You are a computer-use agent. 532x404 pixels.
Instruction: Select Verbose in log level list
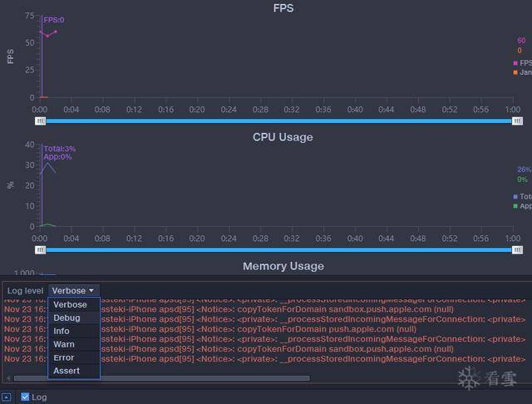click(70, 304)
